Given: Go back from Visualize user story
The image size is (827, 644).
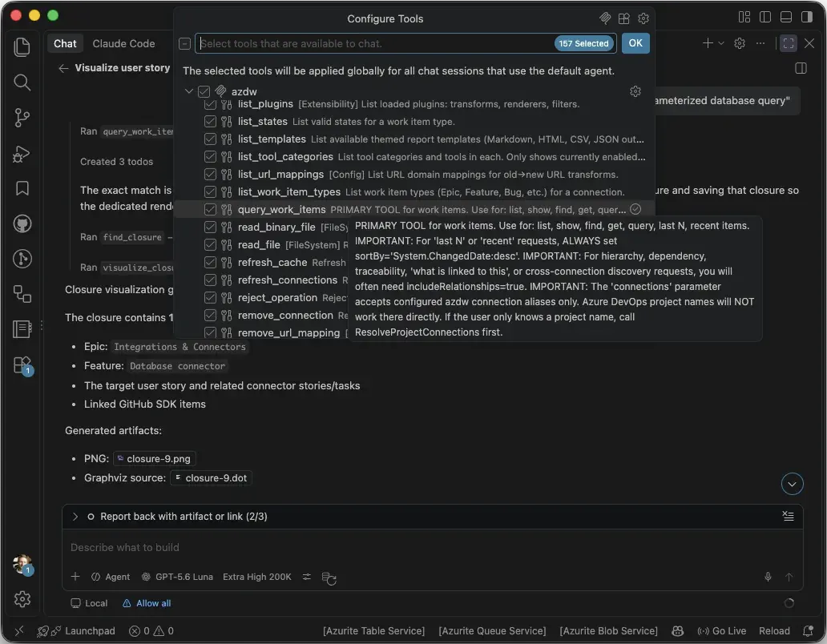Looking at the screenshot, I should click(63, 68).
